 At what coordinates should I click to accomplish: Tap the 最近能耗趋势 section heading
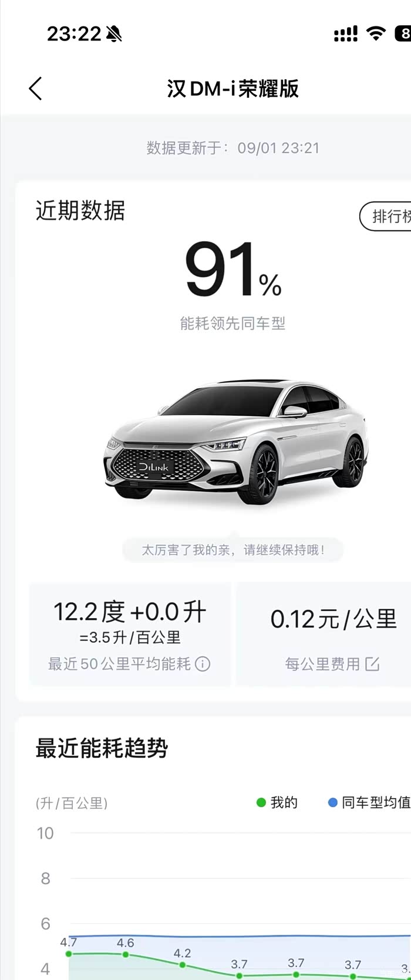pos(102,748)
